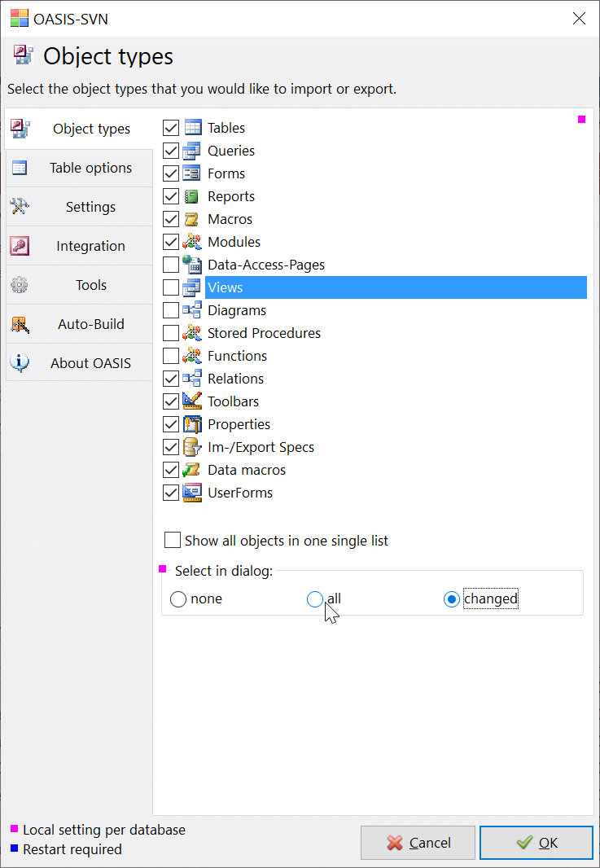
Task: Switch to the Object types tab
Action: 79,129
